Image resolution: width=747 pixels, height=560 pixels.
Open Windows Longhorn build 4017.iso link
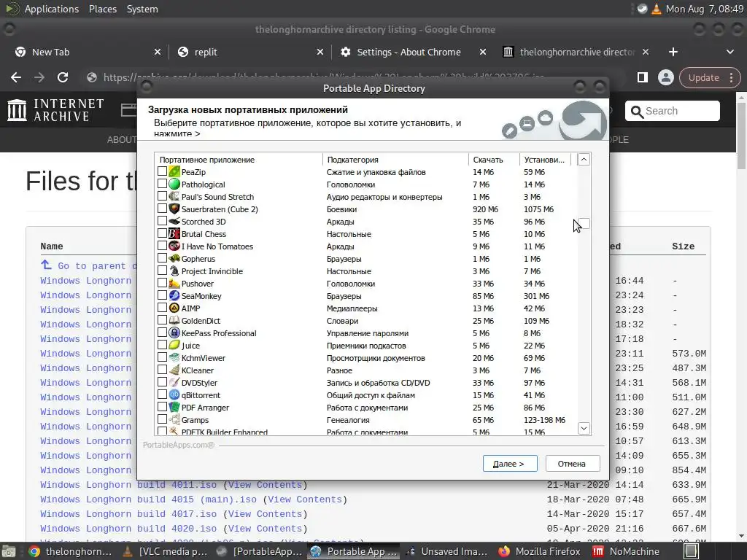(128, 514)
